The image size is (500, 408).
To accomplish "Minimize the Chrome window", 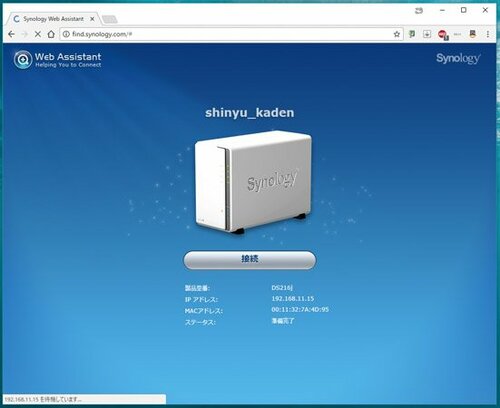I will 442,11.
